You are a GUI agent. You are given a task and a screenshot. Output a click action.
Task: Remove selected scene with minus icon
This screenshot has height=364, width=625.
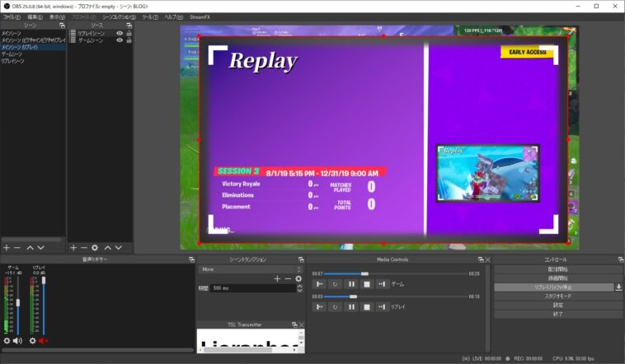17,248
